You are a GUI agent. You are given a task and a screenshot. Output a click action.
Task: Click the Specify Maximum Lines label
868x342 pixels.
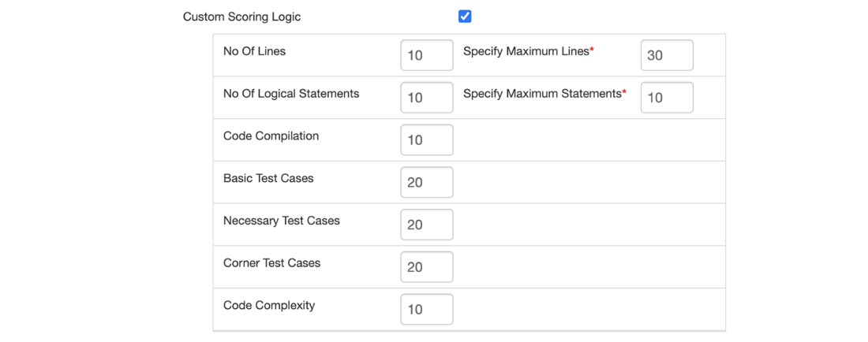click(526, 51)
